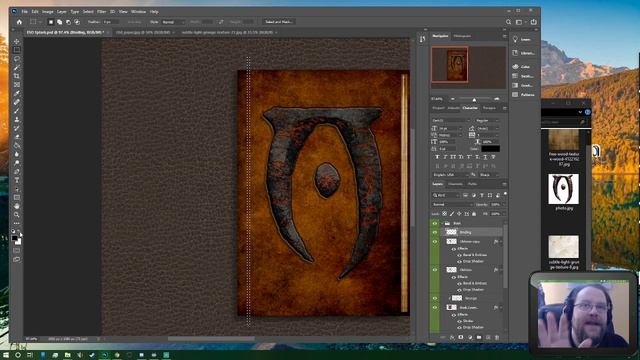Open the Filter menu

101,11
